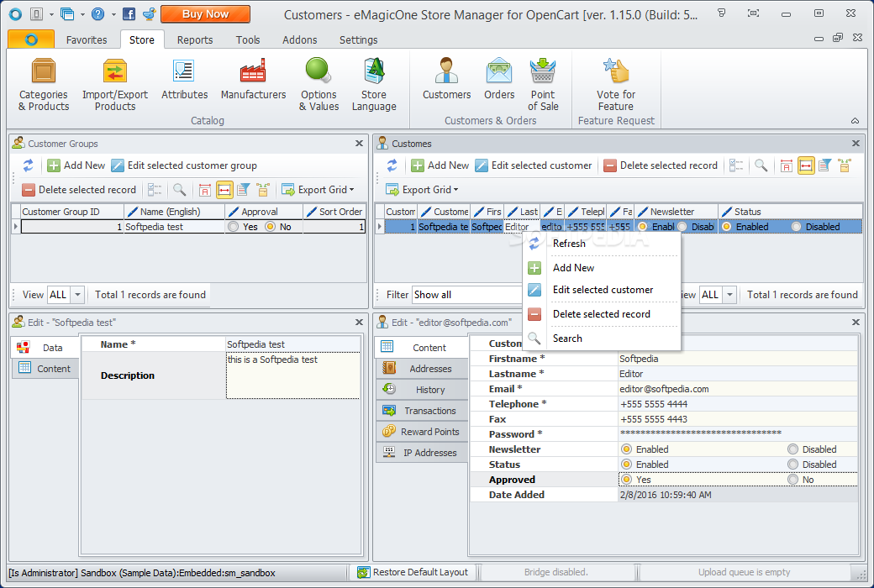Click the orange application menu button
Screen dimensions: 874x588
[31, 39]
